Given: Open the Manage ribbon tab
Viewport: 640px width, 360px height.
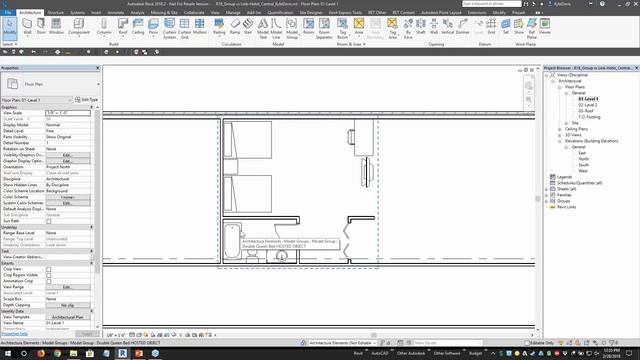Looking at the screenshot, I should click(x=233, y=13).
